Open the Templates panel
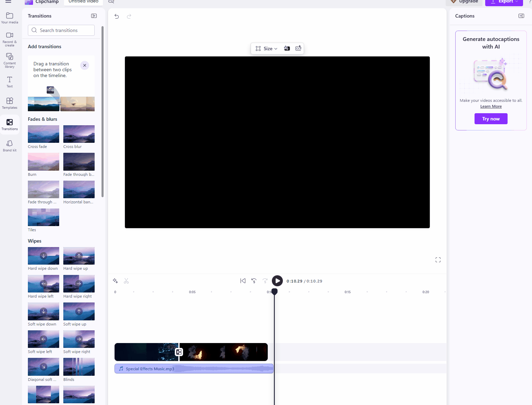The image size is (532, 405). coord(9,103)
